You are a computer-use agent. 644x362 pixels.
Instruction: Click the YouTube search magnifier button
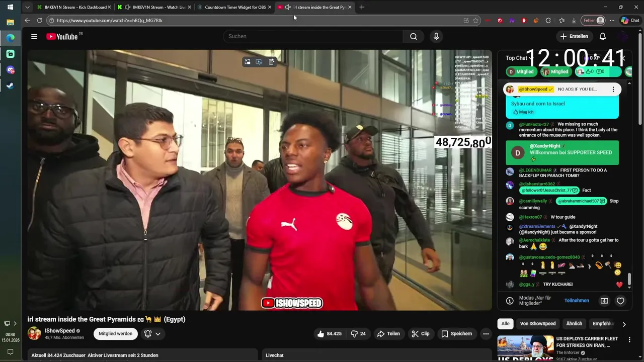click(413, 36)
